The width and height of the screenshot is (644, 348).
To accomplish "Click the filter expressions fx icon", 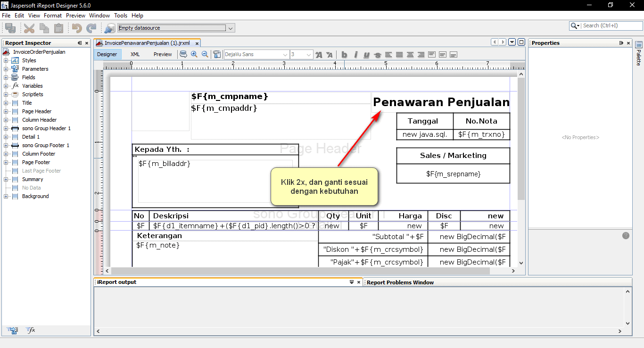I will 30,331.
